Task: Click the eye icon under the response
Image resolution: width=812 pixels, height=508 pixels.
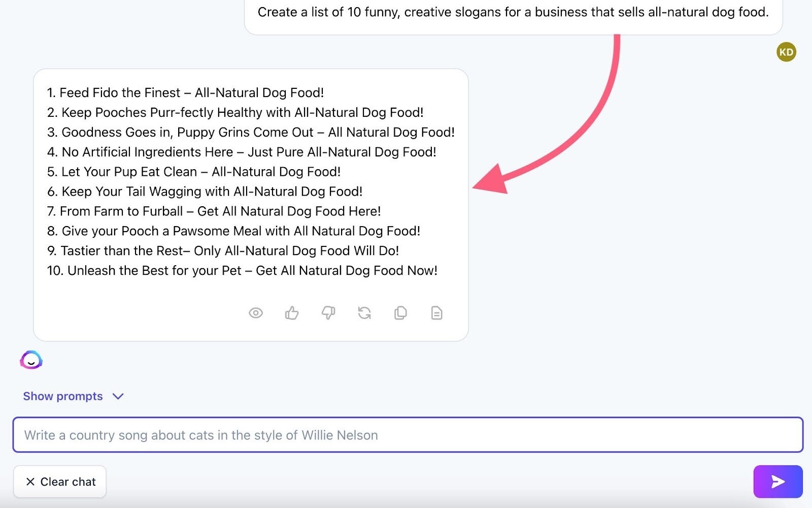Action: pos(256,313)
